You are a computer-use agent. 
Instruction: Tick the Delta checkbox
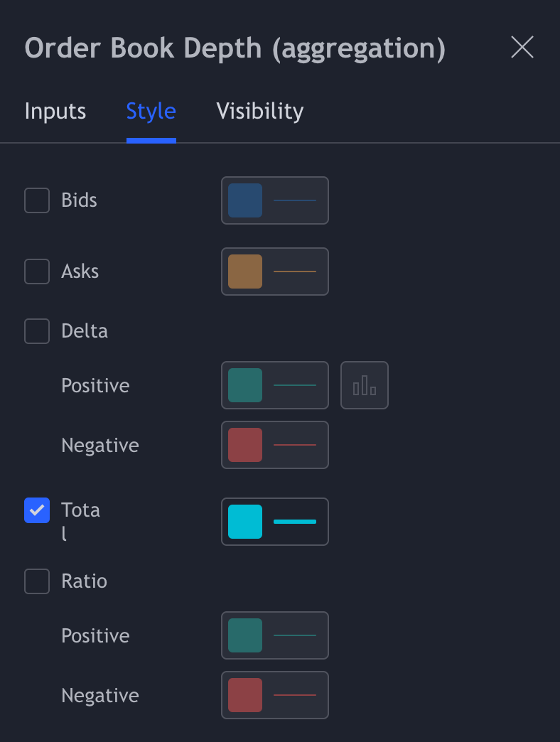tap(37, 331)
